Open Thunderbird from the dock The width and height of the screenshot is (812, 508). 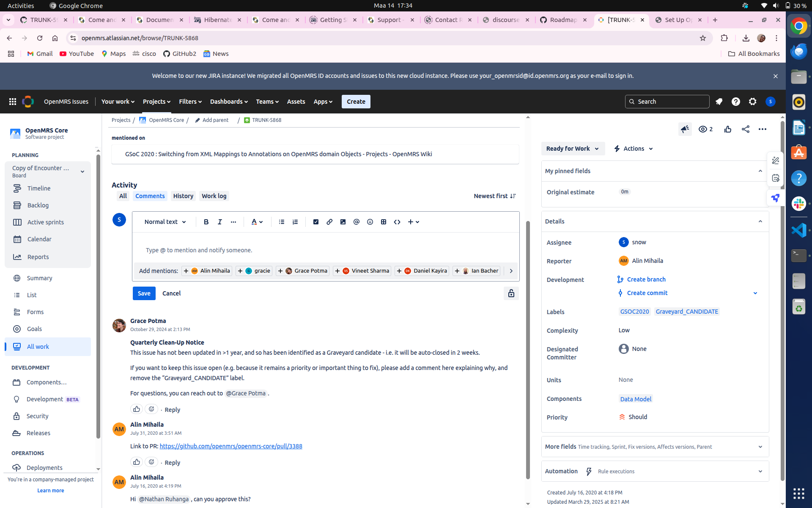point(798,51)
